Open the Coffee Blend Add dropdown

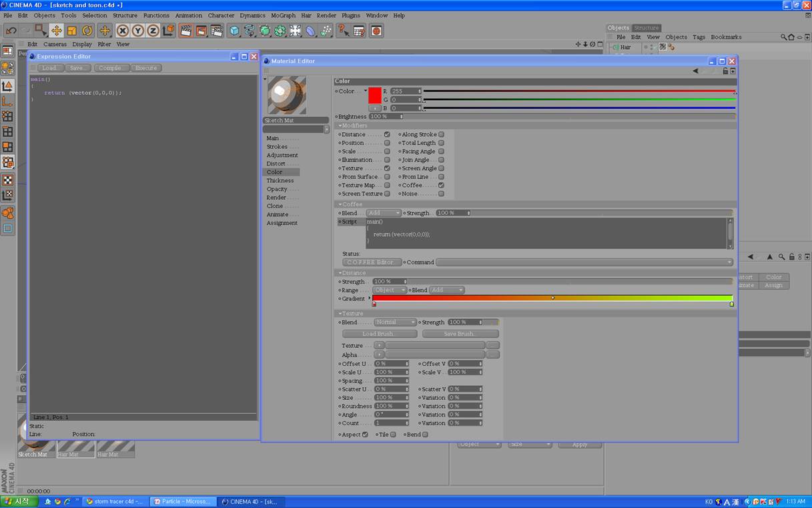point(384,213)
